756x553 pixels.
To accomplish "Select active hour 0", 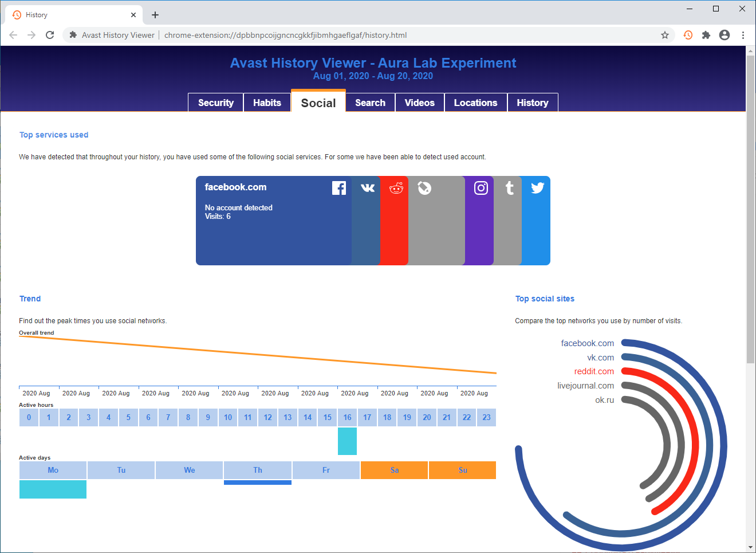I will click(x=29, y=417).
